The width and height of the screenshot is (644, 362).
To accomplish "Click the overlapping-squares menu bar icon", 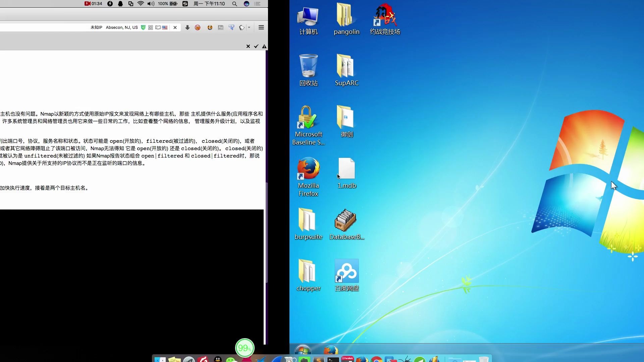I will pyautogui.click(x=131, y=4).
